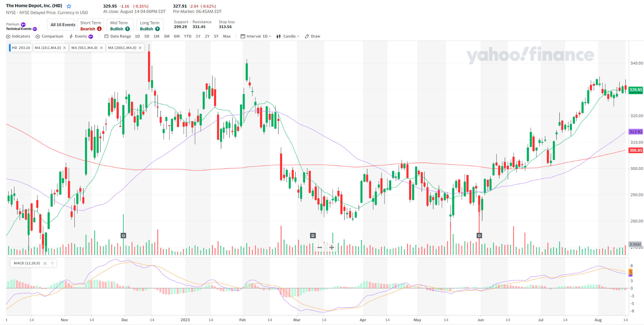Remove the MA (50,C,MA,0) indicator
The height and width of the screenshot is (325, 644).
click(101, 48)
